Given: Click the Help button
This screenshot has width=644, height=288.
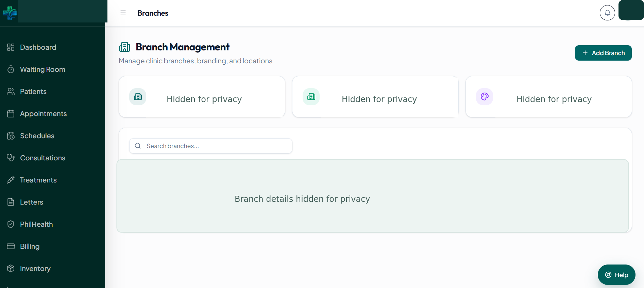Looking at the screenshot, I should 616,275.
